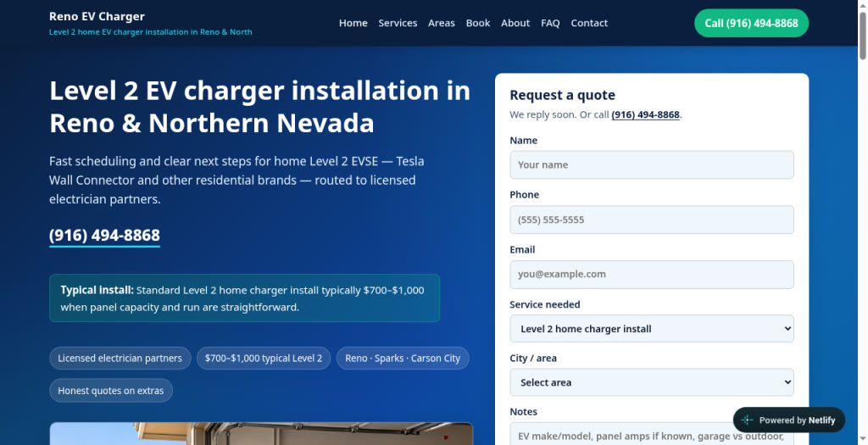This screenshot has width=868, height=445.
Task: Open the Book nav link
Action: [x=478, y=23]
